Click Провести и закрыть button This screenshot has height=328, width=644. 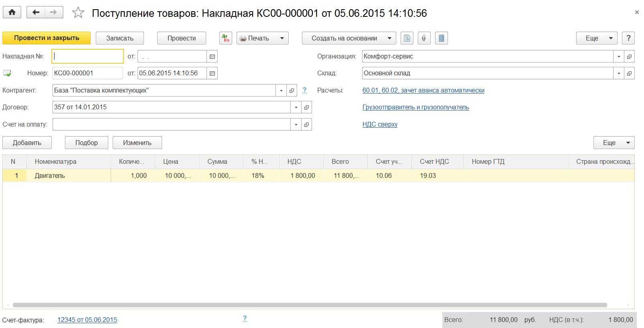tap(47, 38)
